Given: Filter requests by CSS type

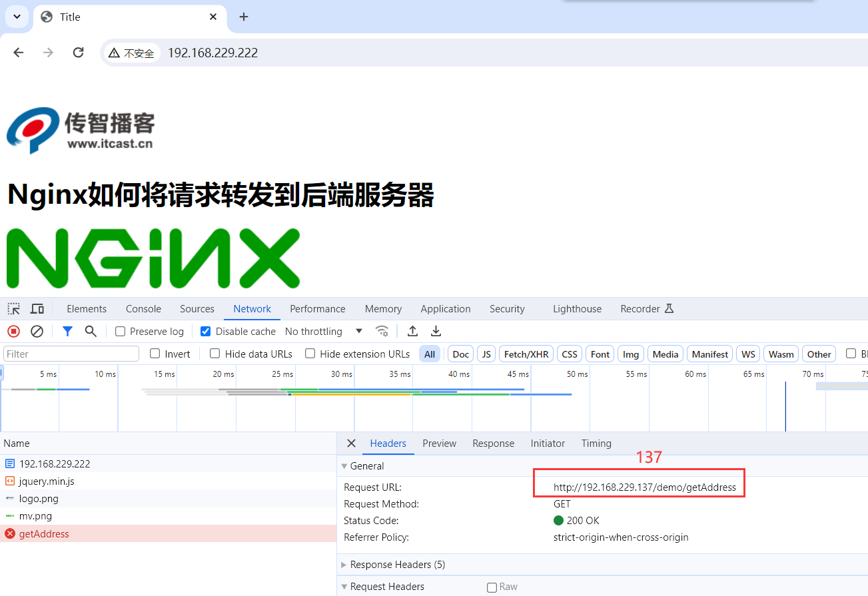Looking at the screenshot, I should tap(570, 354).
